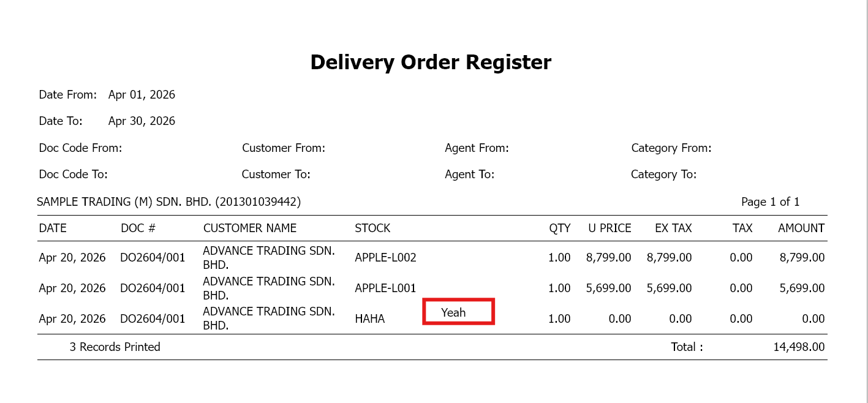The height and width of the screenshot is (403, 868).
Task: Click the total amount 14,498.00
Action: coord(799,347)
